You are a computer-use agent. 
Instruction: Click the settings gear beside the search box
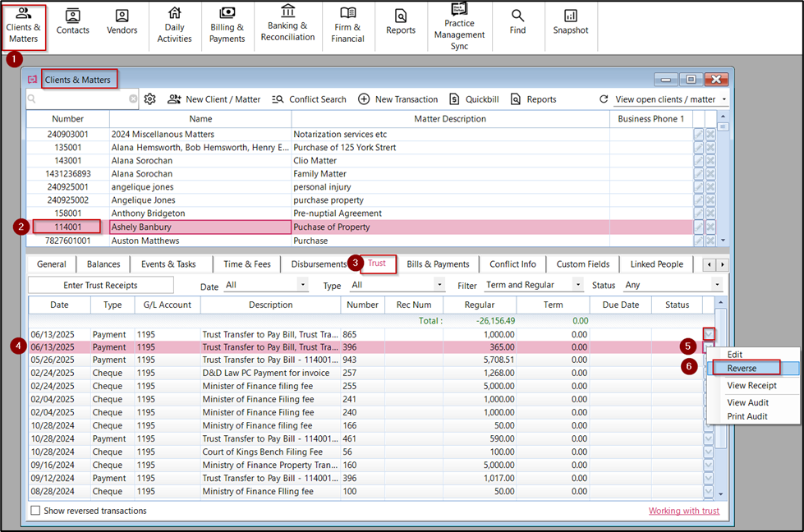(149, 99)
